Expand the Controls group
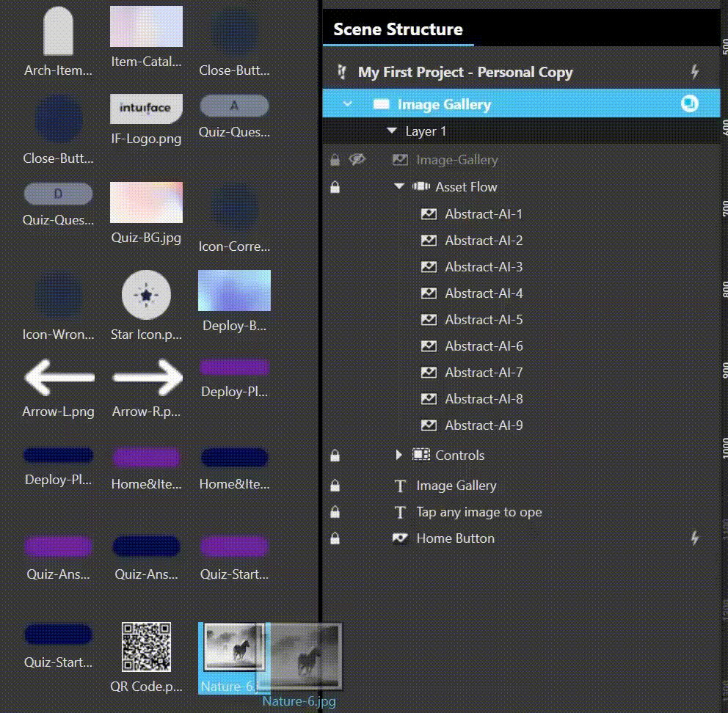728x713 pixels. [x=398, y=455]
